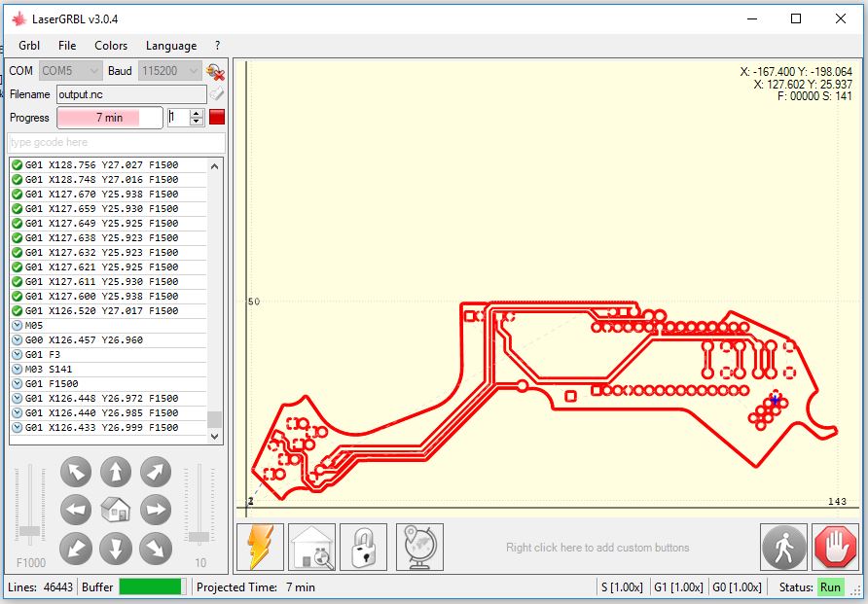Image resolution: width=868 pixels, height=604 pixels.
Task: Jog the laser diagonally up-right
Action: coord(156,472)
